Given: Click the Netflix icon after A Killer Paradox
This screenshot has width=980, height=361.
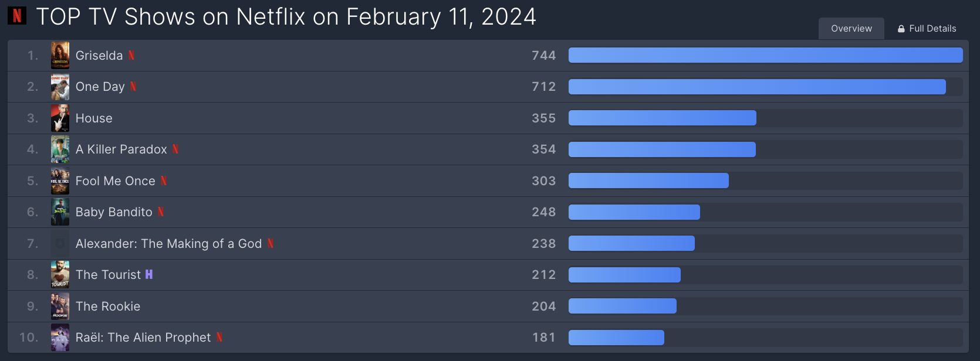Looking at the screenshot, I should 175,149.
